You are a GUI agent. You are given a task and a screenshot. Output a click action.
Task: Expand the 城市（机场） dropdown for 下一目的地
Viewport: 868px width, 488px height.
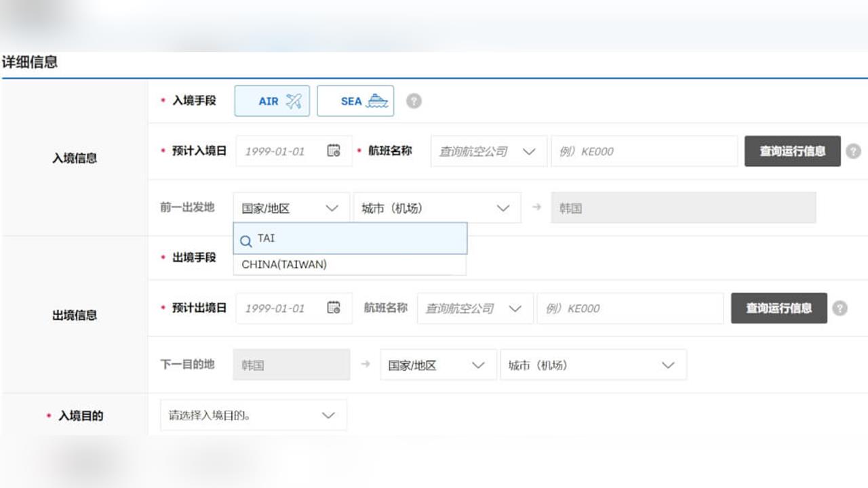(x=593, y=365)
